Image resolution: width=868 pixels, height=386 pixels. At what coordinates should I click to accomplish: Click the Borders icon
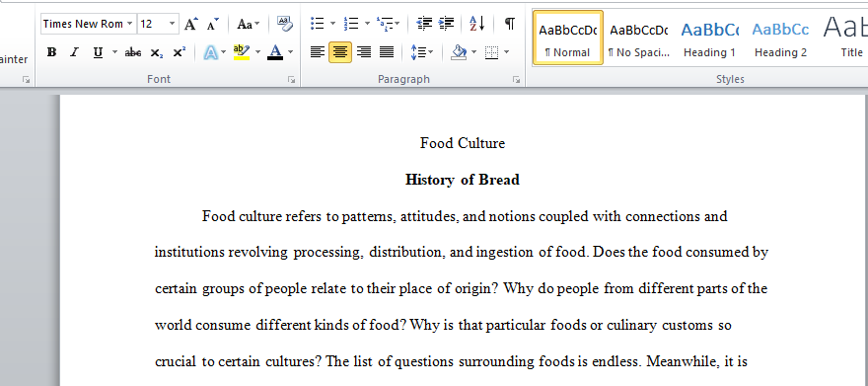(491, 52)
